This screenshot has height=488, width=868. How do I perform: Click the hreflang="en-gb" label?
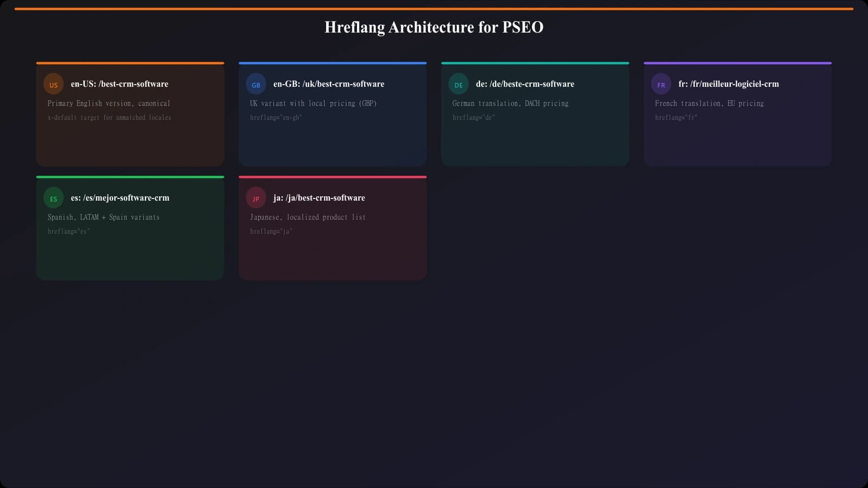point(275,117)
